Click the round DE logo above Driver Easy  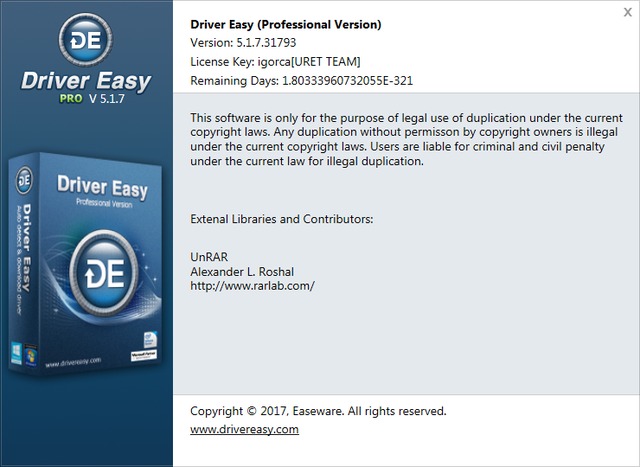[86, 40]
